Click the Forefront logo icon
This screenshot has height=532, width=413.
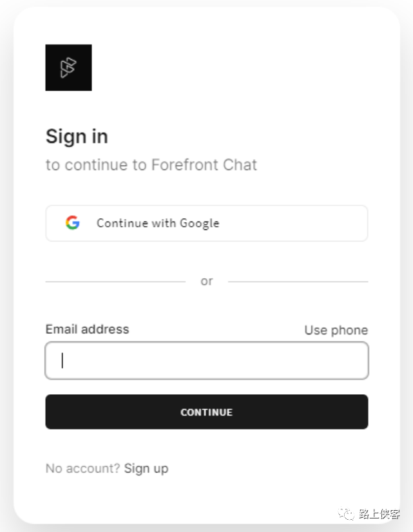coord(68,68)
